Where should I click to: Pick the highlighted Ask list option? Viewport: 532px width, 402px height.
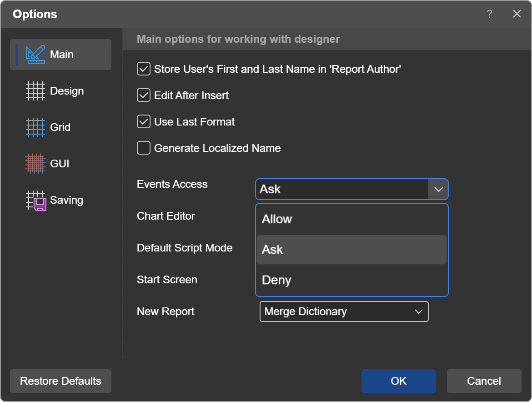tap(351, 250)
